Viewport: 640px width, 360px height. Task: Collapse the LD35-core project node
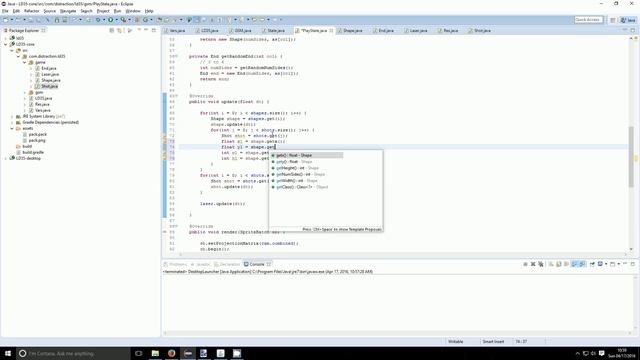[x=6, y=44]
